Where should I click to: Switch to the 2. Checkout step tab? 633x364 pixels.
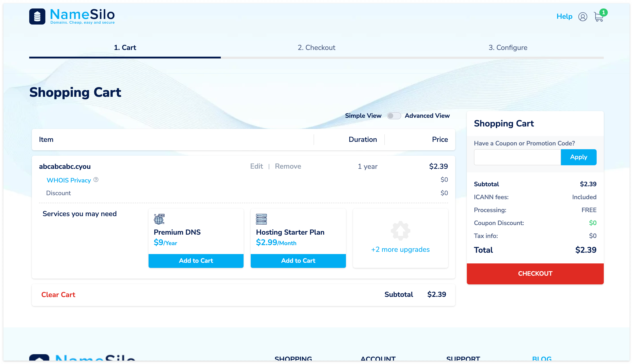tap(316, 48)
